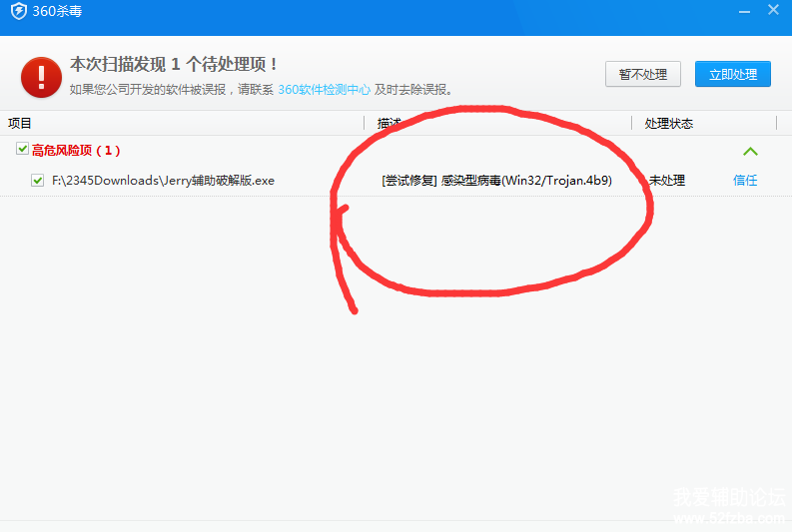Collapse high-risk group with green chevron
The image size is (792, 532).
750,152
